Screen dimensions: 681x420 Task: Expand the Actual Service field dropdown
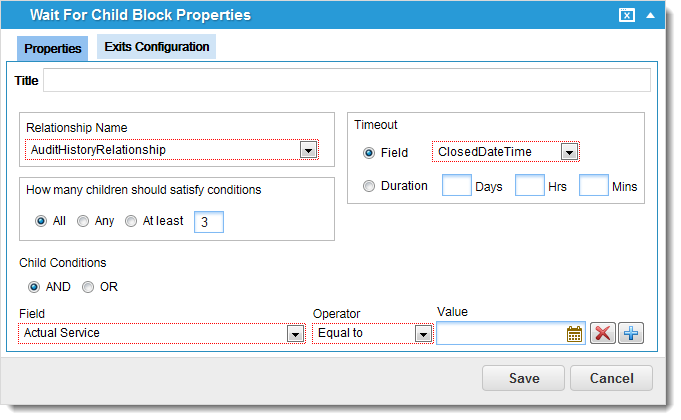pos(295,334)
